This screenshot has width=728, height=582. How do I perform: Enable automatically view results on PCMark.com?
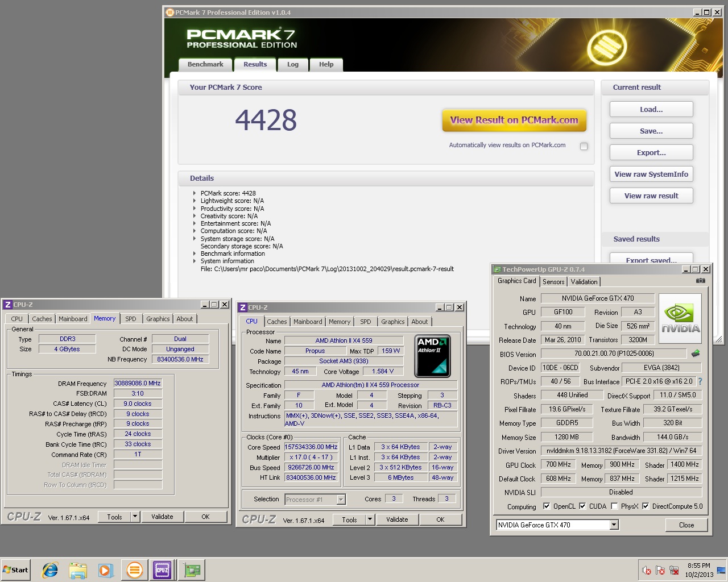pyautogui.click(x=584, y=146)
